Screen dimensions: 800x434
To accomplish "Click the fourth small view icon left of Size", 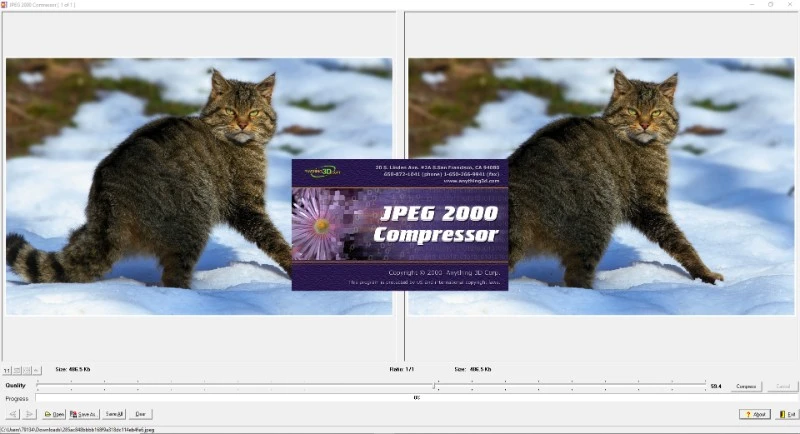I will point(36,370).
